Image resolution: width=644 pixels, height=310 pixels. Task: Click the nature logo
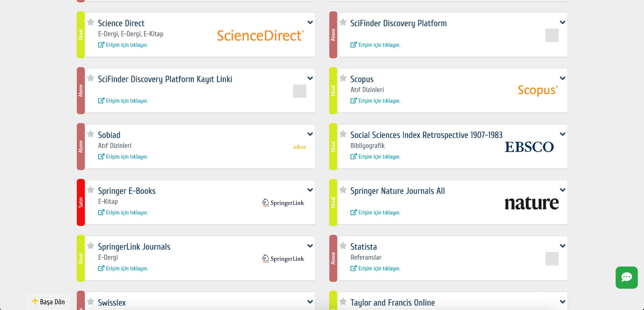(532, 203)
